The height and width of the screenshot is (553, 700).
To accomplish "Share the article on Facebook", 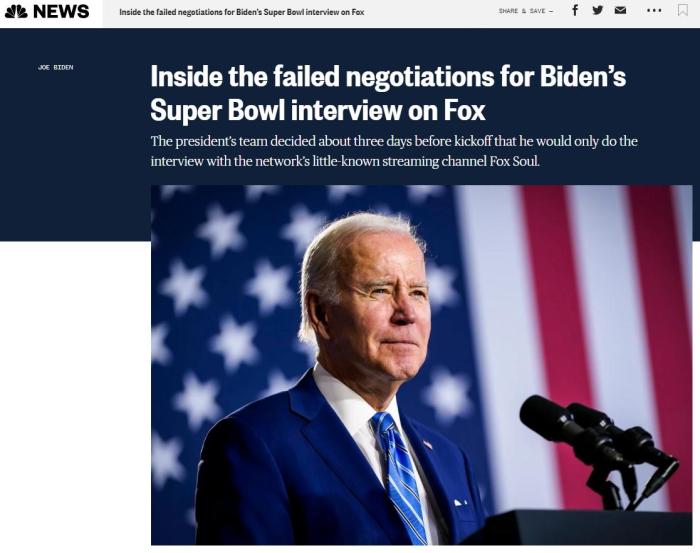I will pos(575,10).
